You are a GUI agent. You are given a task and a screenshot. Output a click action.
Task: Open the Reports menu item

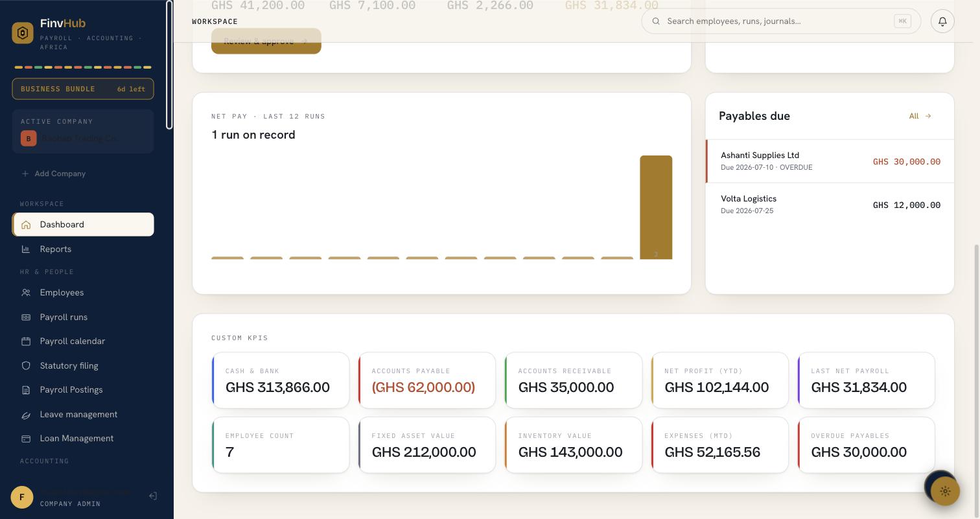point(83,249)
